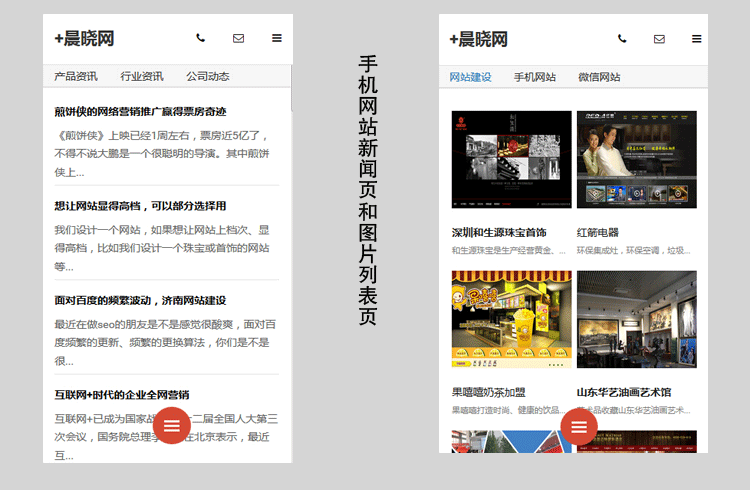This screenshot has height=490, width=750.
Task: Open hamburger menu in left mockup header
Action: pyautogui.click(x=276, y=38)
